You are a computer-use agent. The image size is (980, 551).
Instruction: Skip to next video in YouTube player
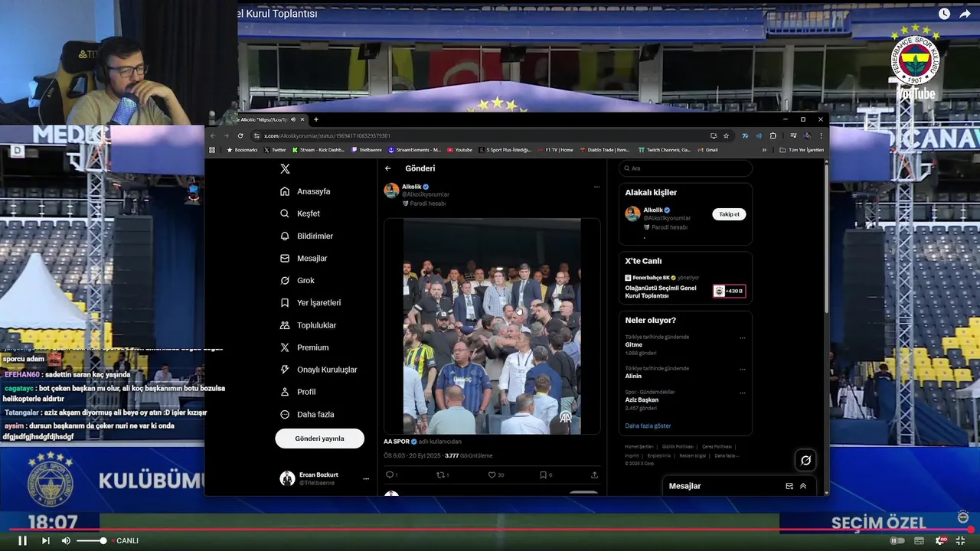pyautogui.click(x=45, y=540)
